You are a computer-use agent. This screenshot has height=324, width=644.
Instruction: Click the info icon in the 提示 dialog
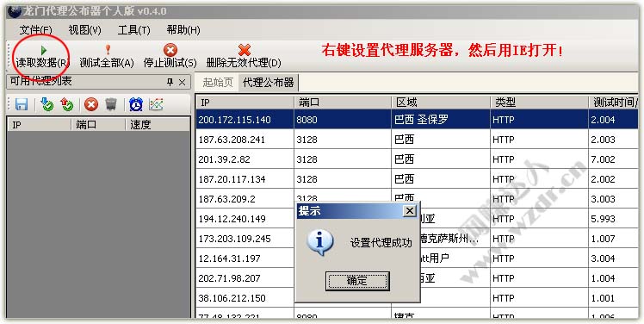[x=320, y=243]
